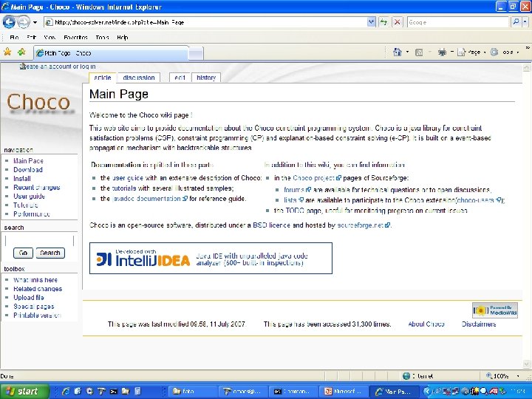Viewport: 532px width, 399px height.
Task: Open 'Special pages' toolbox link
Action: pos(33,307)
